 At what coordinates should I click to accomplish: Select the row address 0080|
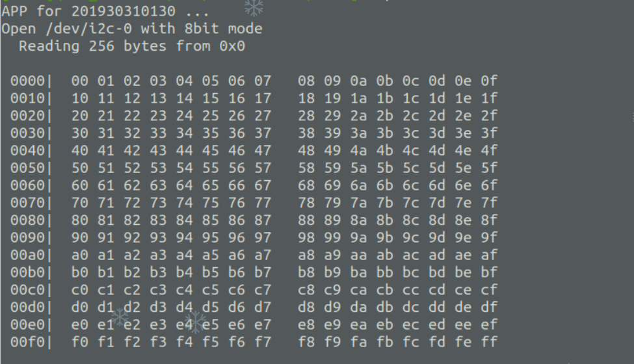coord(32,220)
